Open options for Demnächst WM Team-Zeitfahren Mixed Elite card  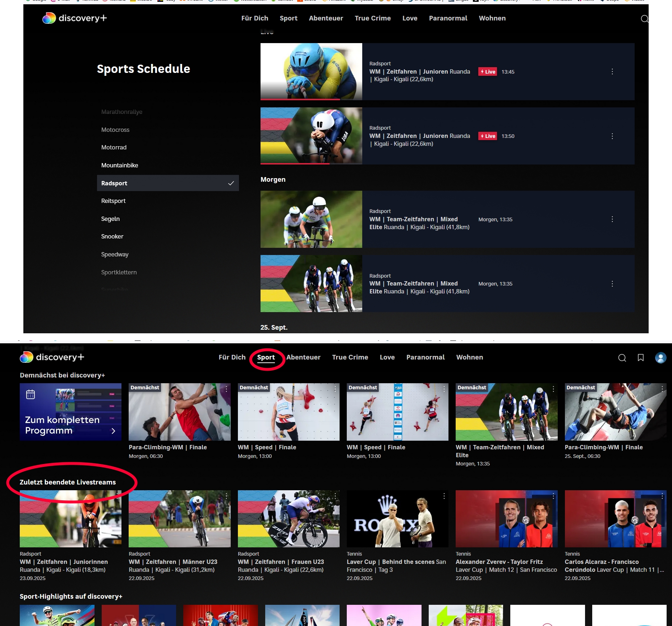click(x=553, y=389)
